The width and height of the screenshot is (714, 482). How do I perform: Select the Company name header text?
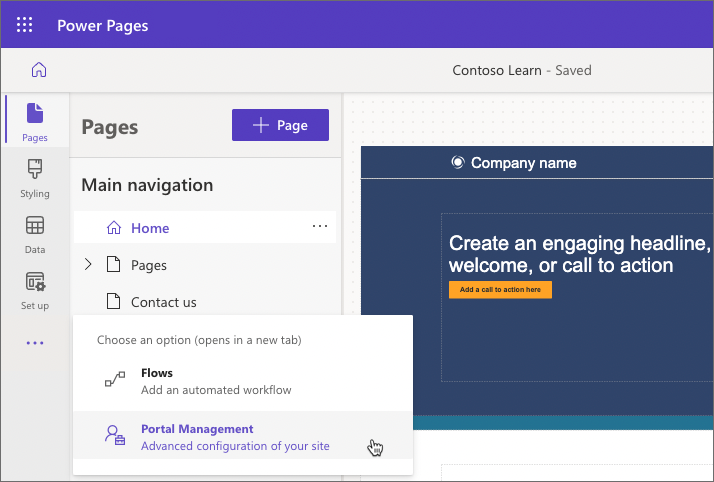pos(524,163)
